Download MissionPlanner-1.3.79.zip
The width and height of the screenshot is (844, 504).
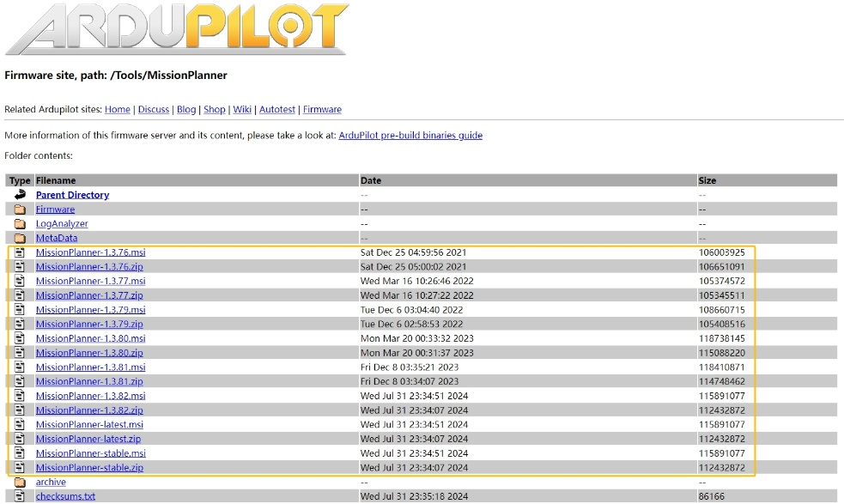pyautogui.click(x=89, y=324)
